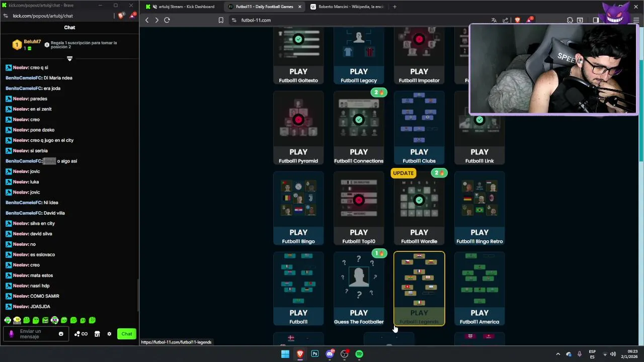Go forward in the browser
The image size is (644, 362).
tap(156, 20)
